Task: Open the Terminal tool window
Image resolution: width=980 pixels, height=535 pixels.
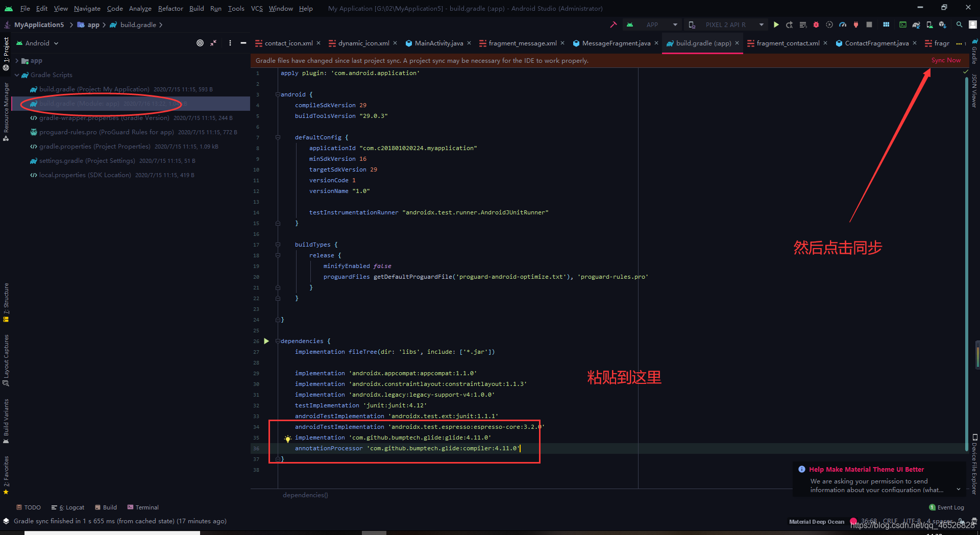Action: [x=143, y=507]
